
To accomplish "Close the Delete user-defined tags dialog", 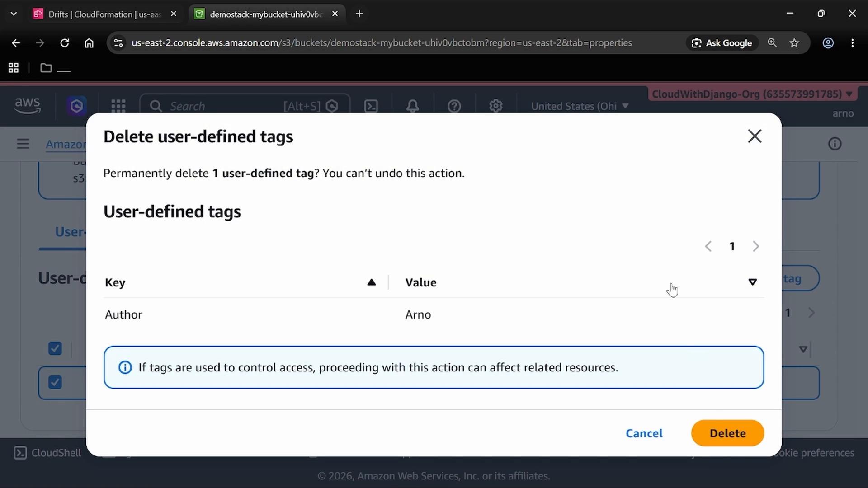I will (x=755, y=136).
